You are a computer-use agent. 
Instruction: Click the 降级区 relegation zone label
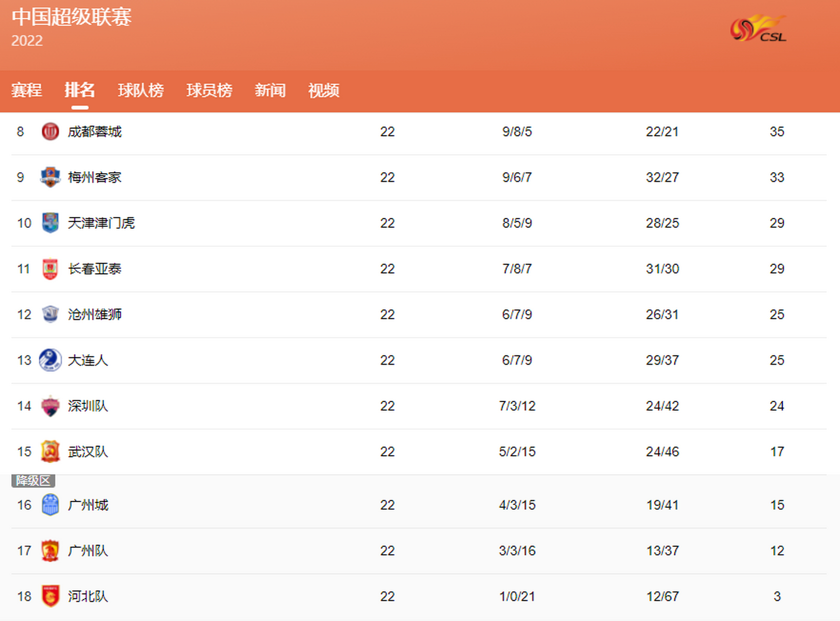33,481
